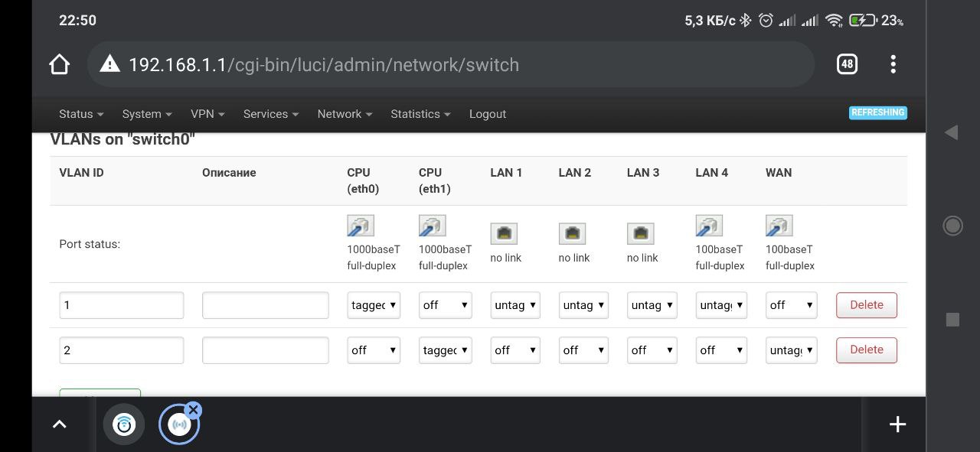The width and height of the screenshot is (980, 452).
Task: Open VLAN 2 WAN untagged dropdown
Action: click(792, 350)
